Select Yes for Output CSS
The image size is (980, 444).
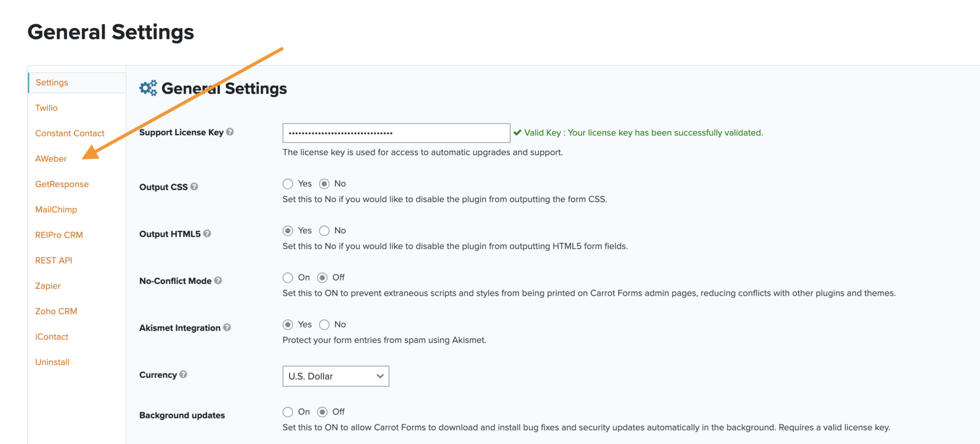pyautogui.click(x=288, y=184)
